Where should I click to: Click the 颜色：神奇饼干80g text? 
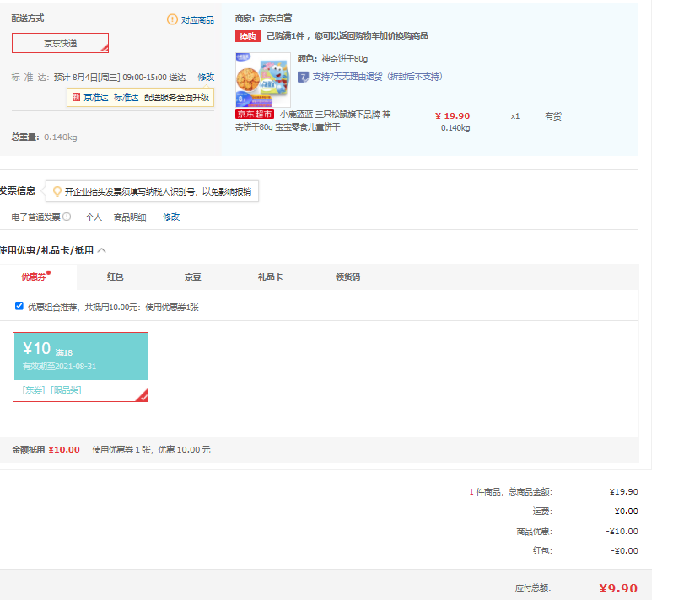[x=332, y=59]
